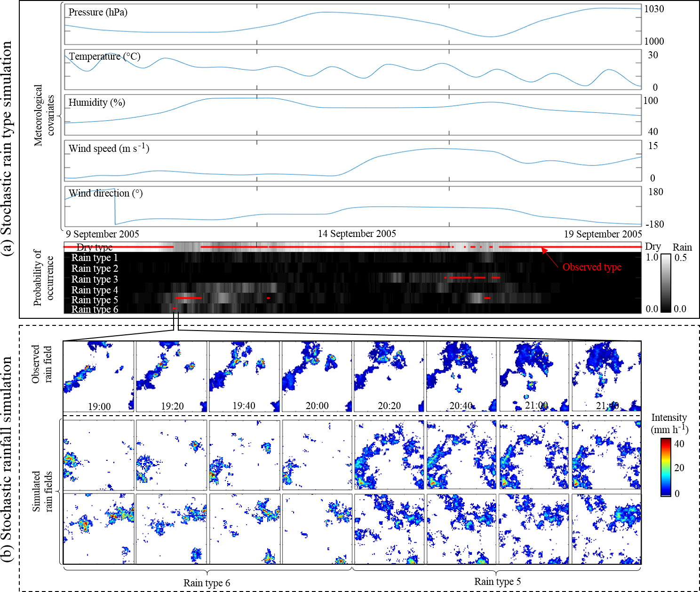Click the 'Rain type 1' row label
This screenshot has height=592, width=700.
95,258
